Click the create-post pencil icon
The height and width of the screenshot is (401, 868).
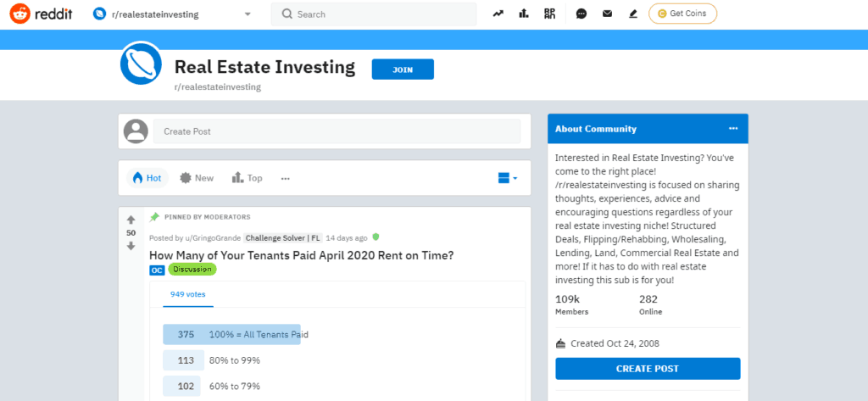(633, 14)
